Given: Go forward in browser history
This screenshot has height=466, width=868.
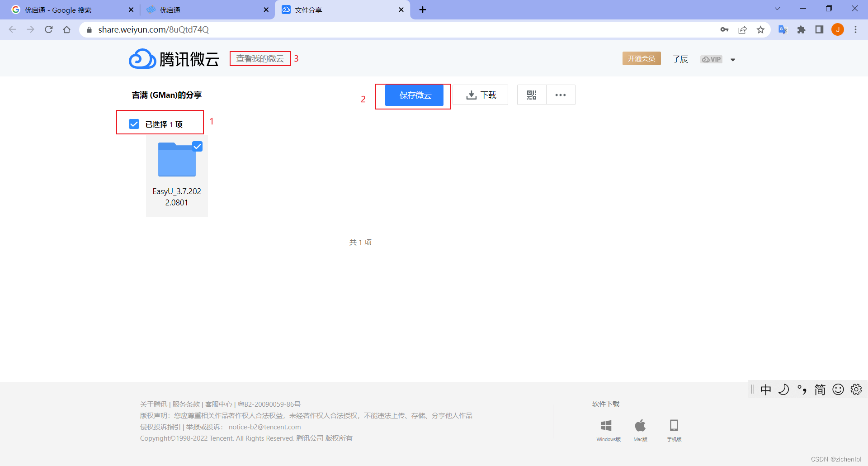Looking at the screenshot, I should pos(30,29).
